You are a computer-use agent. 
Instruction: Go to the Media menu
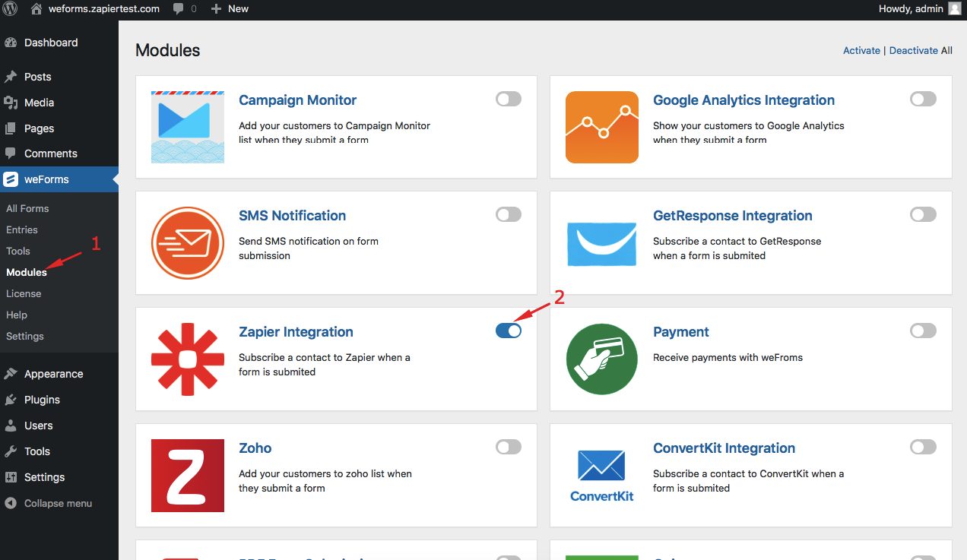59,103
